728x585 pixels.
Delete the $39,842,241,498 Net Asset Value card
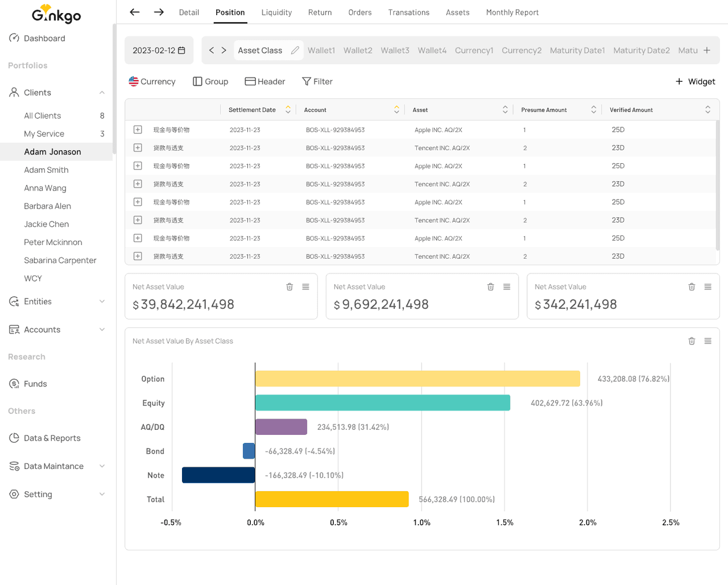coord(289,287)
